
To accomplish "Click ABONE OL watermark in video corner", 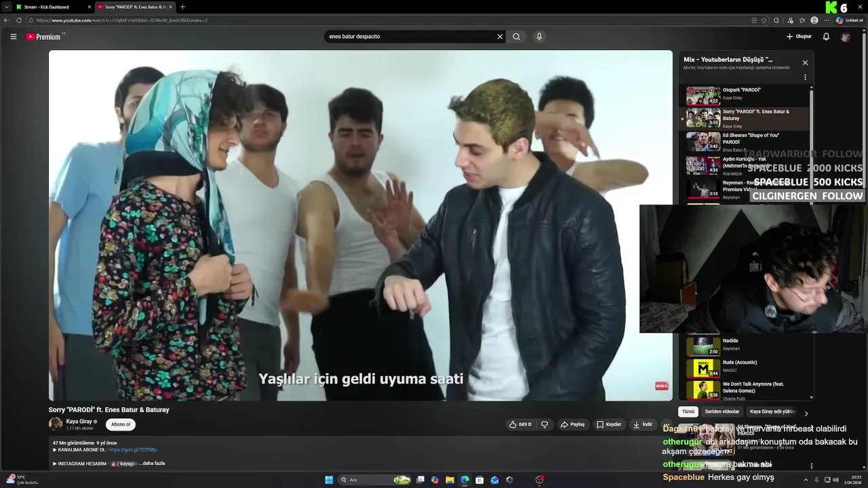I will point(661,386).
